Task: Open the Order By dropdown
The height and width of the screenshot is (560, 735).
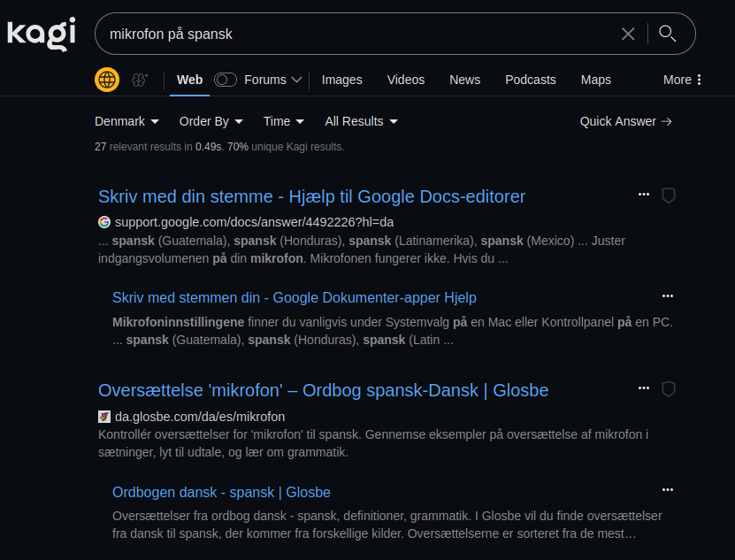Action: (211, 121)
